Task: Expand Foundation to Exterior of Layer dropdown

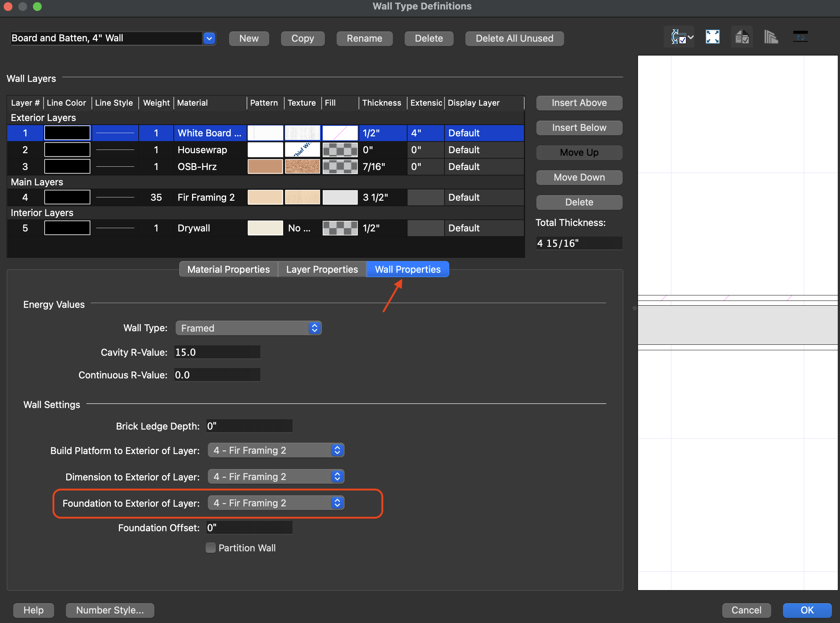Action: [x=276, y=503]
